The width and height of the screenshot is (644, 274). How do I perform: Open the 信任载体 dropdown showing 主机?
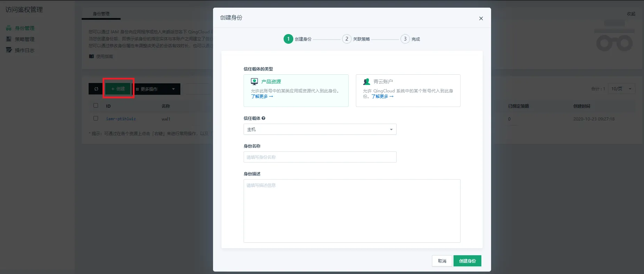point(320,129)
